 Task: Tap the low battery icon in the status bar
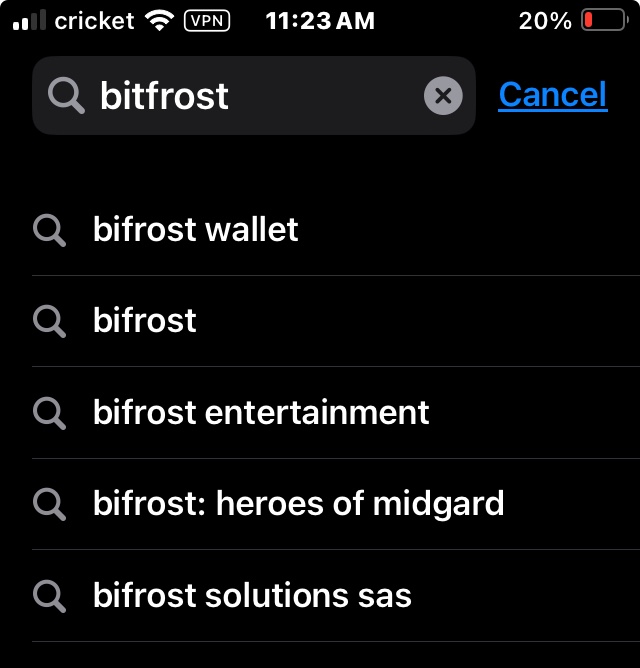coord(605,20)
